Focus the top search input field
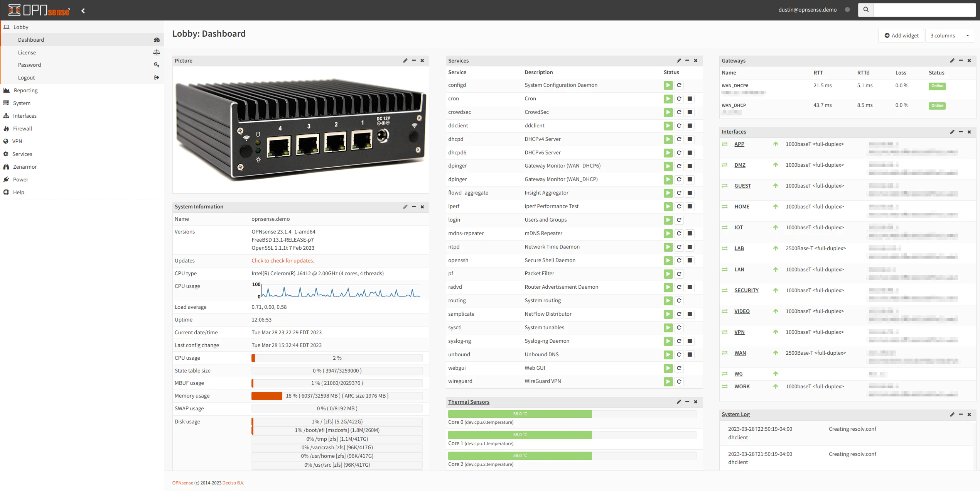 coord(924,10)
